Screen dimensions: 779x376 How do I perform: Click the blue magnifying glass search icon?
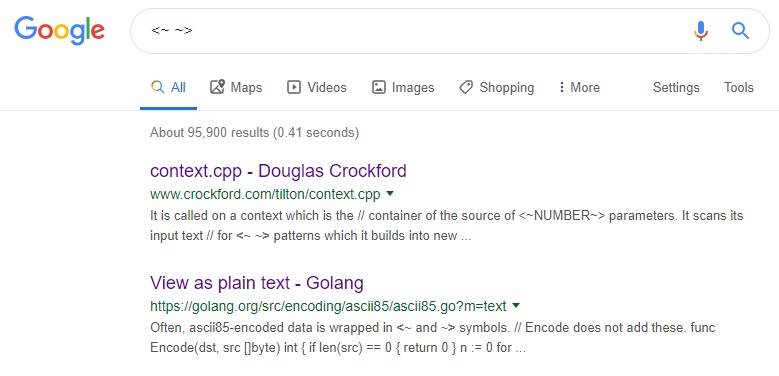click(x=740, y=31)
